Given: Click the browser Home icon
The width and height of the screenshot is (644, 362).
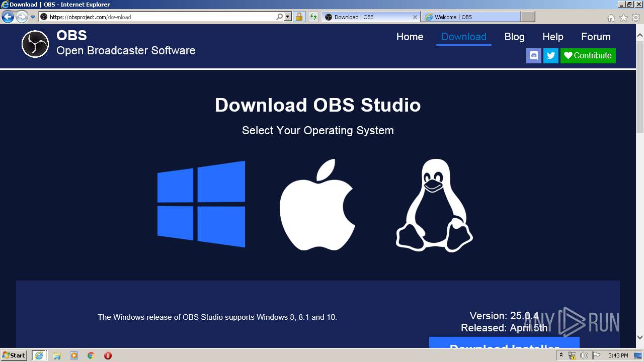Looking at the screenshot, I should (611, 18).
